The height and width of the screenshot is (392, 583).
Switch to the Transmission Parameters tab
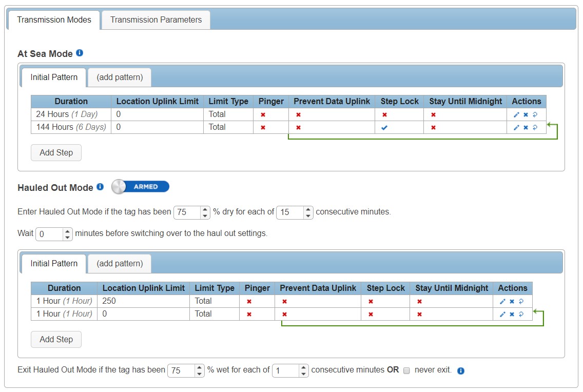point(156,20)
